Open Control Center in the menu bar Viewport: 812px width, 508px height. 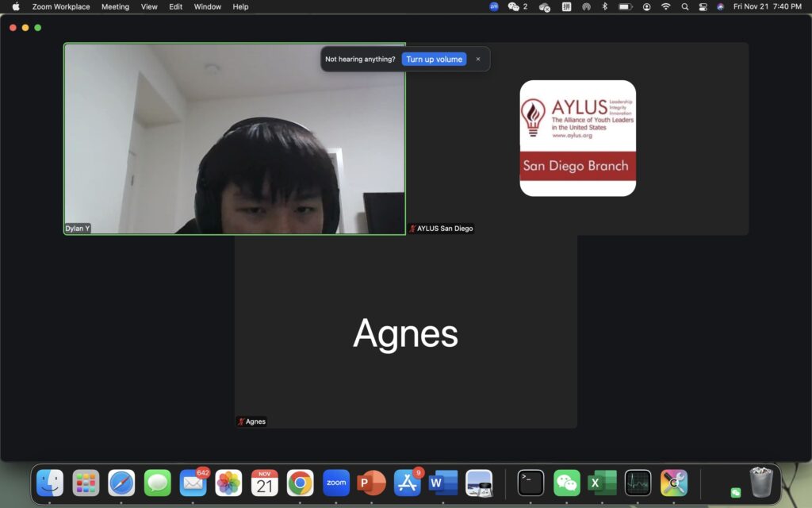(703, 6)
